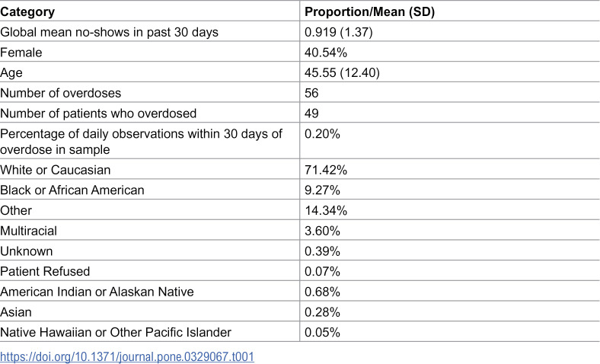Select the Female row label

pos(21,53)
